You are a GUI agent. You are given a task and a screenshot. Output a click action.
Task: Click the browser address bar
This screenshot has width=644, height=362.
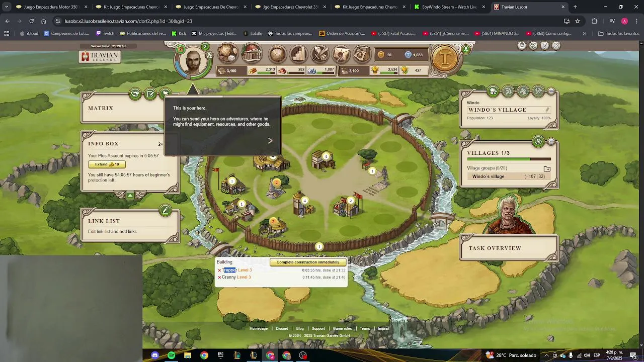(307, 21)
